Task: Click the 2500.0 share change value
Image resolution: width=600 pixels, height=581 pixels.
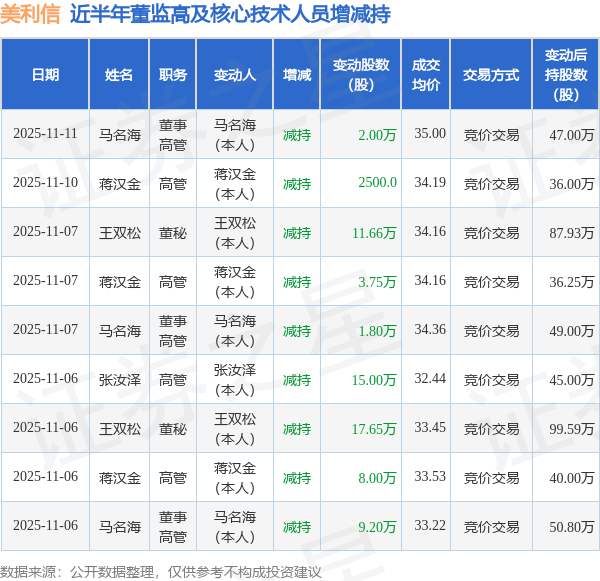Action: click(x=377, y=183)
